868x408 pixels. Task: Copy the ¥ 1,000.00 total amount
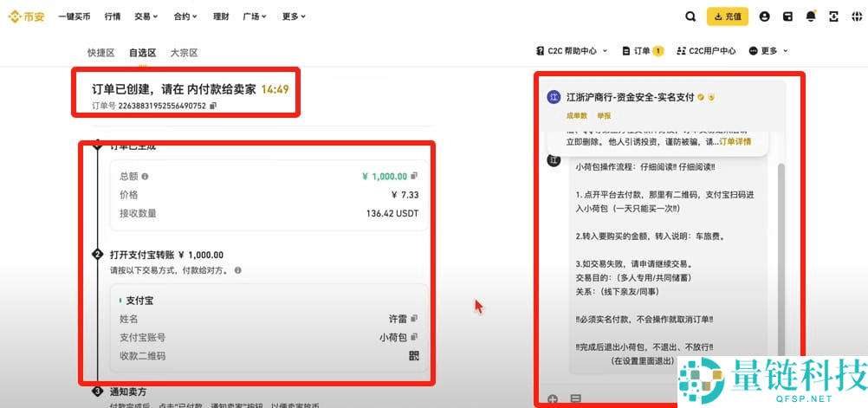[x=415, y=176]
